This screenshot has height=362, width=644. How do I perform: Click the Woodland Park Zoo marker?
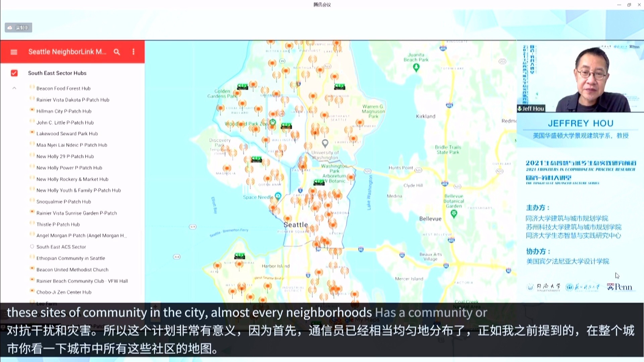point(273,123)
